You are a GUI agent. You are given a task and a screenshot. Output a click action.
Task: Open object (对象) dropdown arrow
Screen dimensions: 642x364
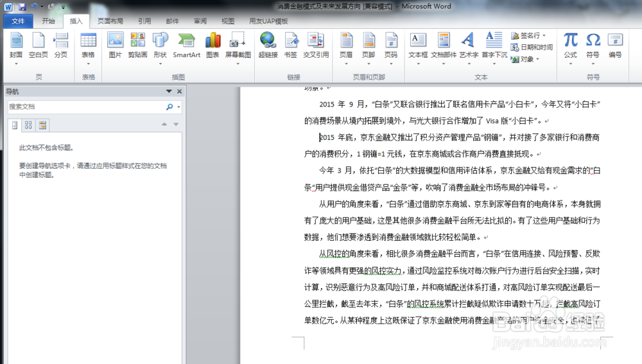537,59
